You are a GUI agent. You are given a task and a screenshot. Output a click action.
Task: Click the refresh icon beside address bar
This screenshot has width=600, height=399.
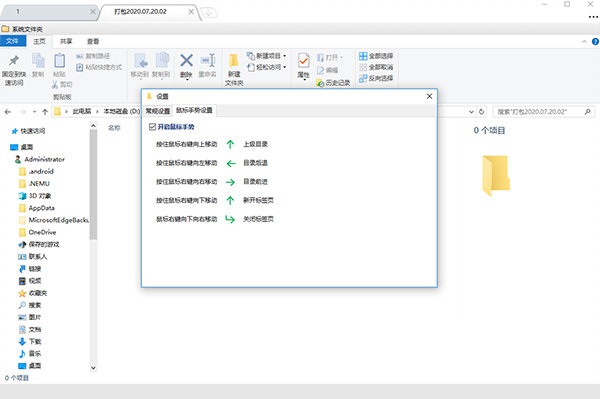pyautogui.click(x=482, y=112)
